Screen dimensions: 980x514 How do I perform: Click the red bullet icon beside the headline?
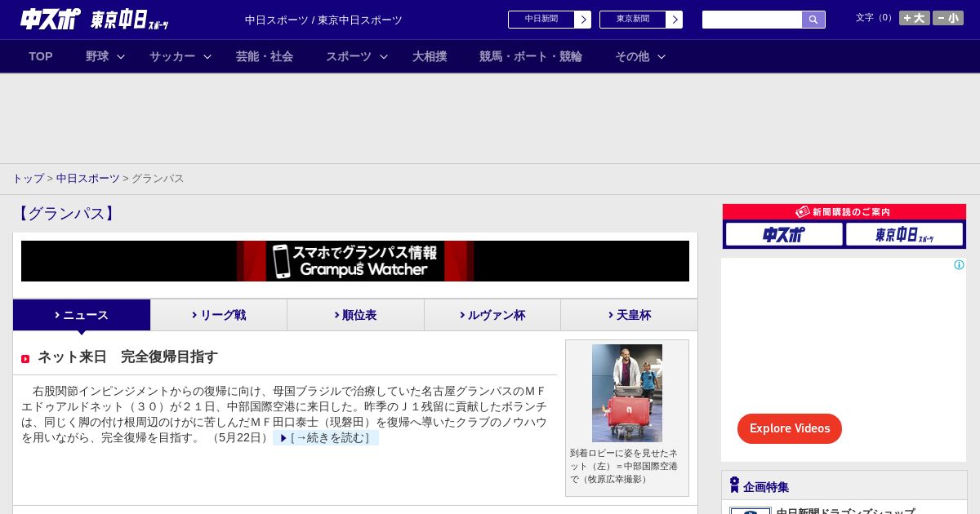pos(25,359)
